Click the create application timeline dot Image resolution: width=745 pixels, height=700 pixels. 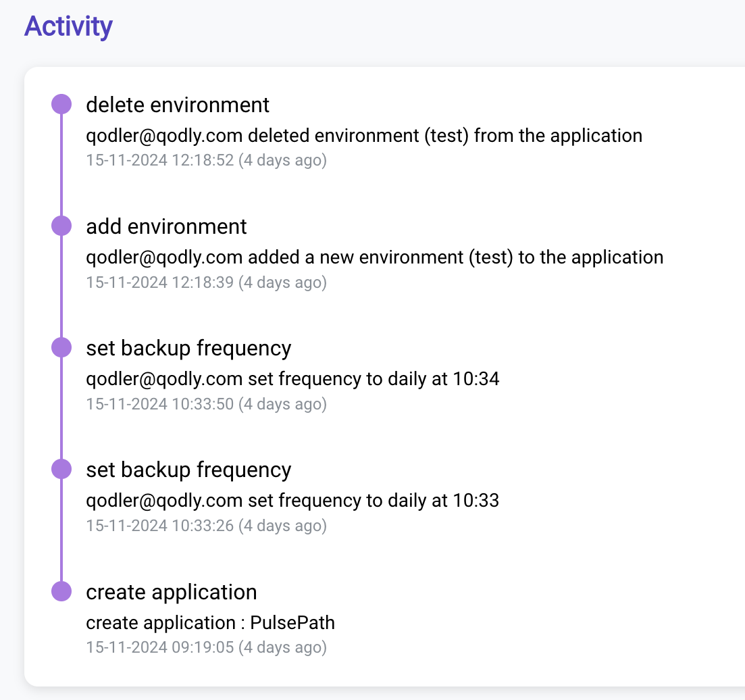tap(61, 591)
